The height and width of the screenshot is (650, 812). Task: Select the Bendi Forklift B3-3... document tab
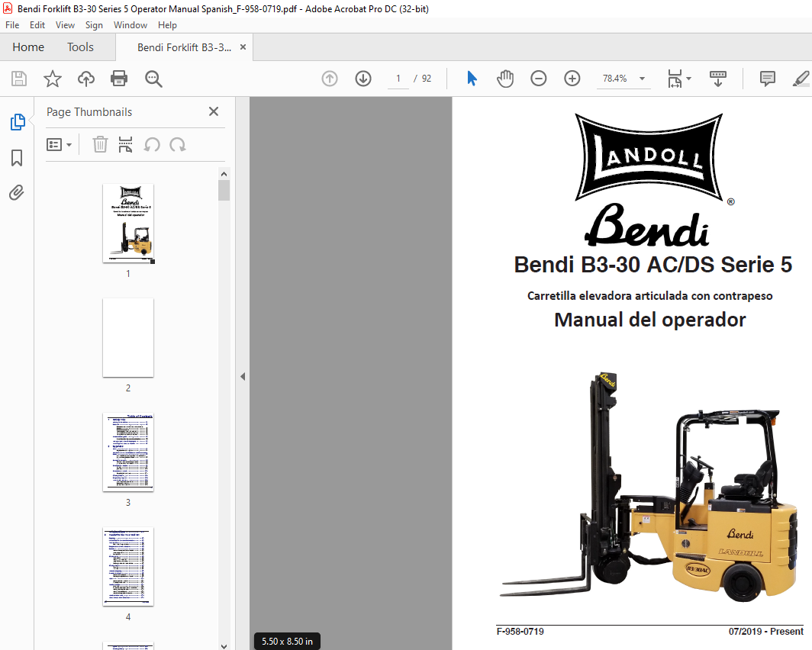(x=184, y=47)
